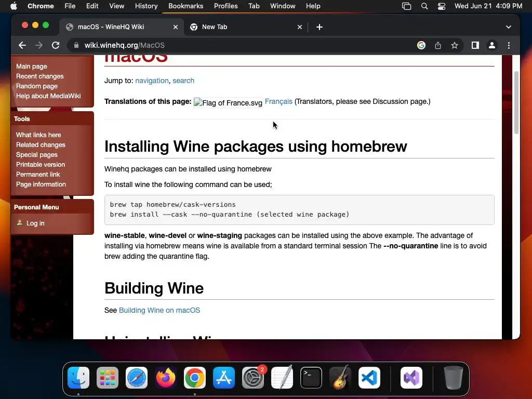Click the Flag of France image
Image resolution: width=532 pixels, height=399 pixels.
[228, 103]
